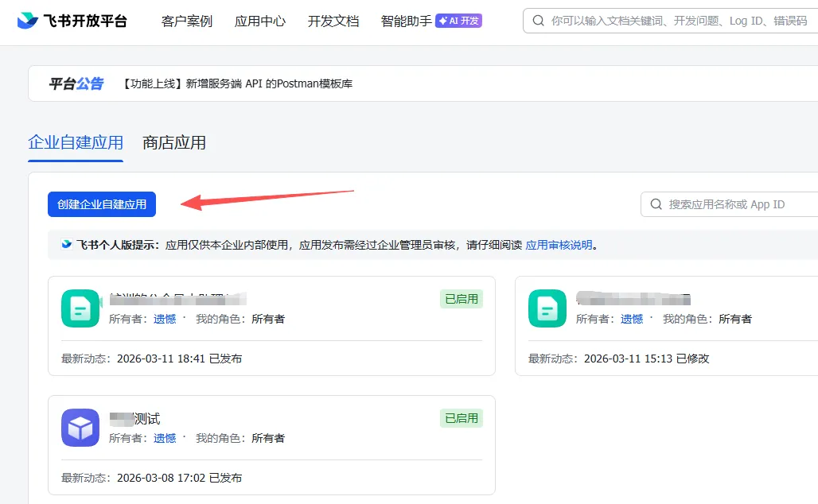Open the purple cube 测试 app icon
Viewport: 818px width, 504px height.
point(80,428)
